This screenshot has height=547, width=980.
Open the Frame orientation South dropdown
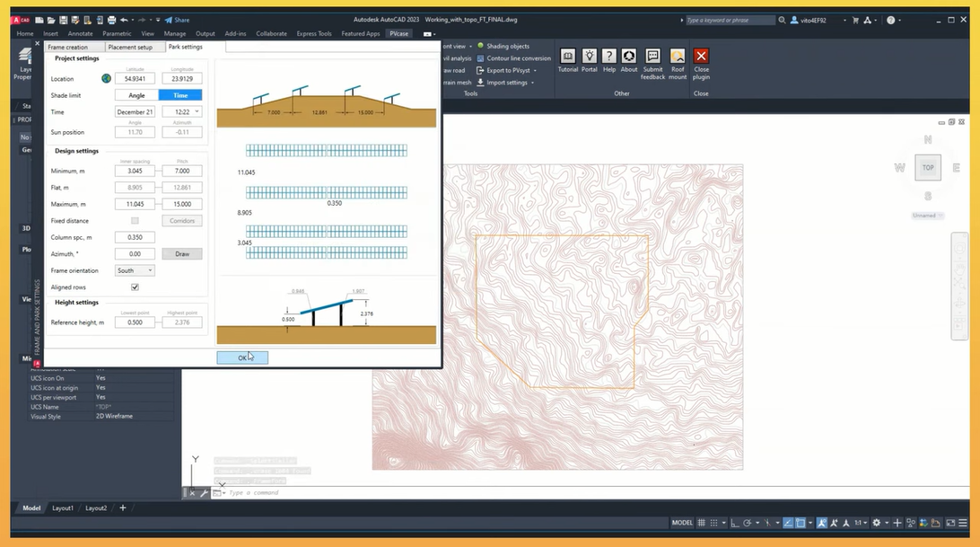pos(136,270)
